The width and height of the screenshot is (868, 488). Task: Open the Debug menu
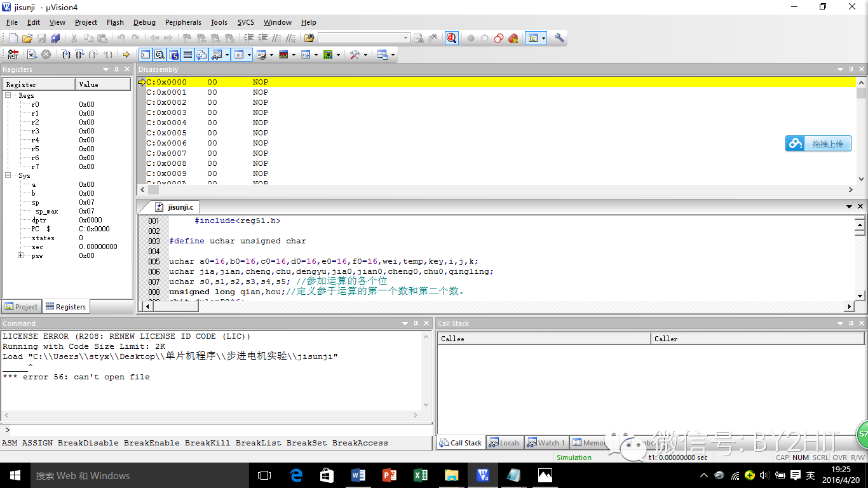click(144, 22)
